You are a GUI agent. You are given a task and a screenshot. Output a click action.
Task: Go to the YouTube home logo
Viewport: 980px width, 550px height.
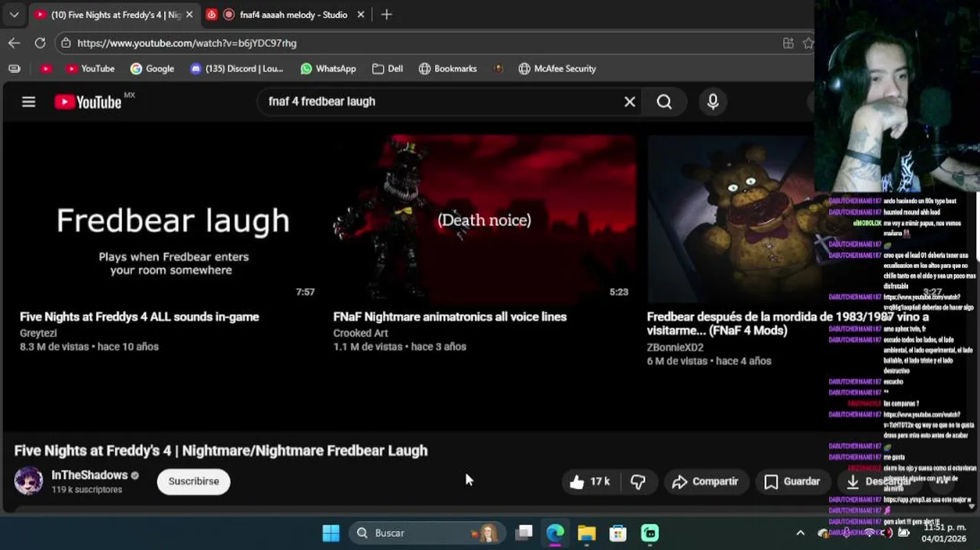(x=88, y=102)
